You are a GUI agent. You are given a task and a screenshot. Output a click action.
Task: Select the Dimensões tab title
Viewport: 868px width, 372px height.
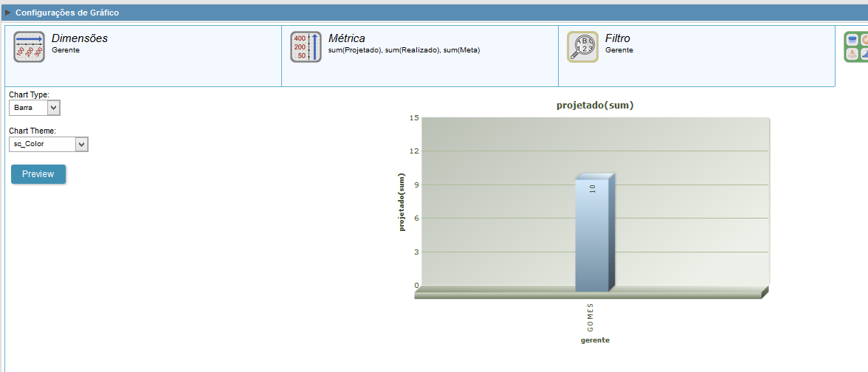tap(79, 38)
